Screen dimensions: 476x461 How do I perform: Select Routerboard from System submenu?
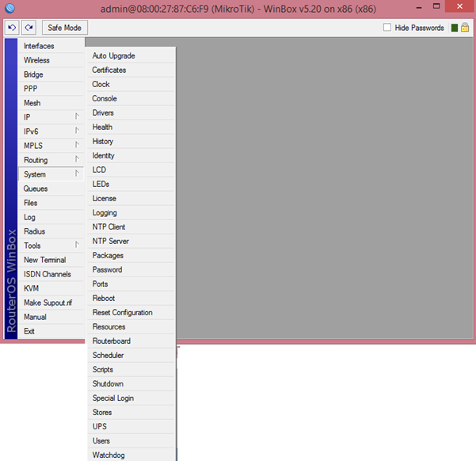[x=131, y=341]
